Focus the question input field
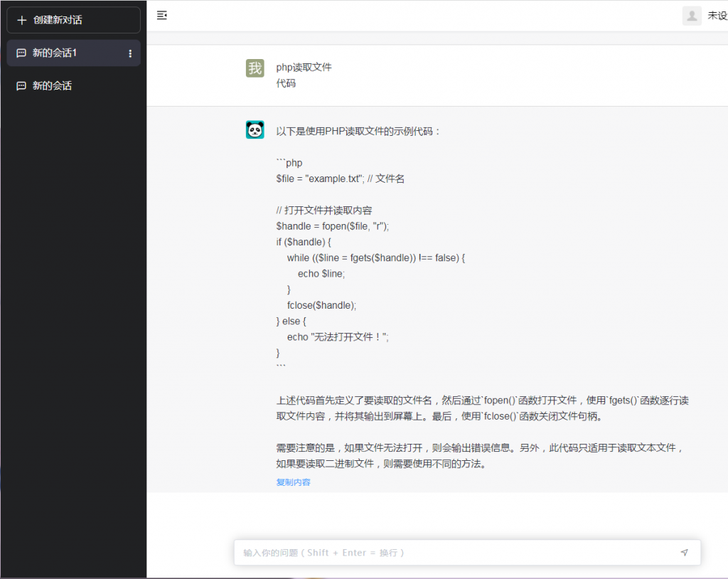The width and height of the screenshot is (728, 579). (467, 553)
